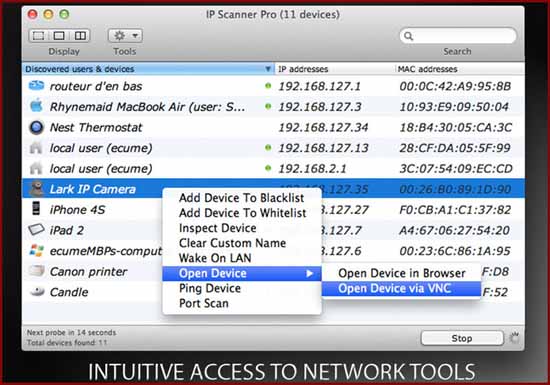Click Windows icon beside ecumeMBPs-comput

click(36, 251)
